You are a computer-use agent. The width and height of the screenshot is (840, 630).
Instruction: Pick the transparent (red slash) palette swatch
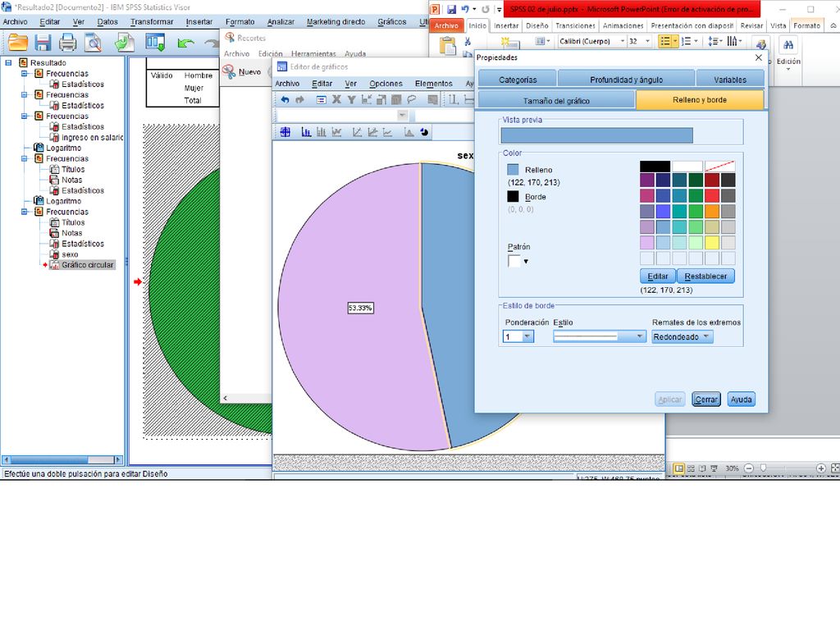tap(719, 166)
